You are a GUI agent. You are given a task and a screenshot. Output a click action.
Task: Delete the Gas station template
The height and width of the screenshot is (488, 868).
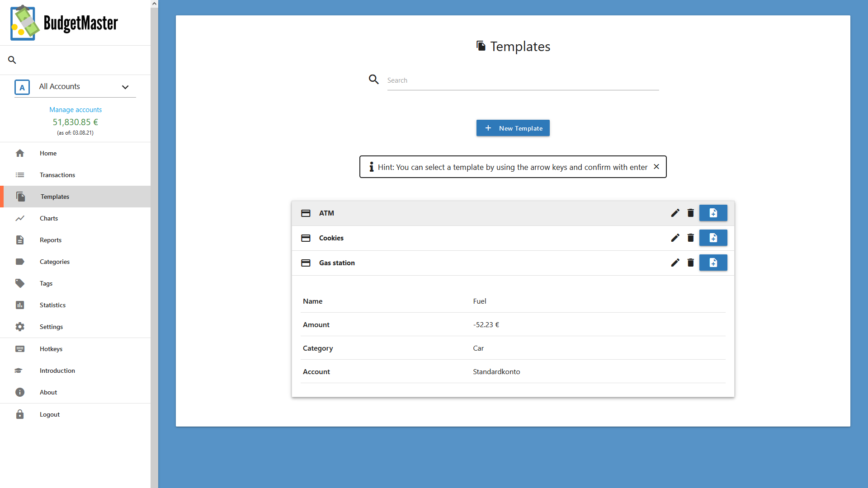click(690, 263)
